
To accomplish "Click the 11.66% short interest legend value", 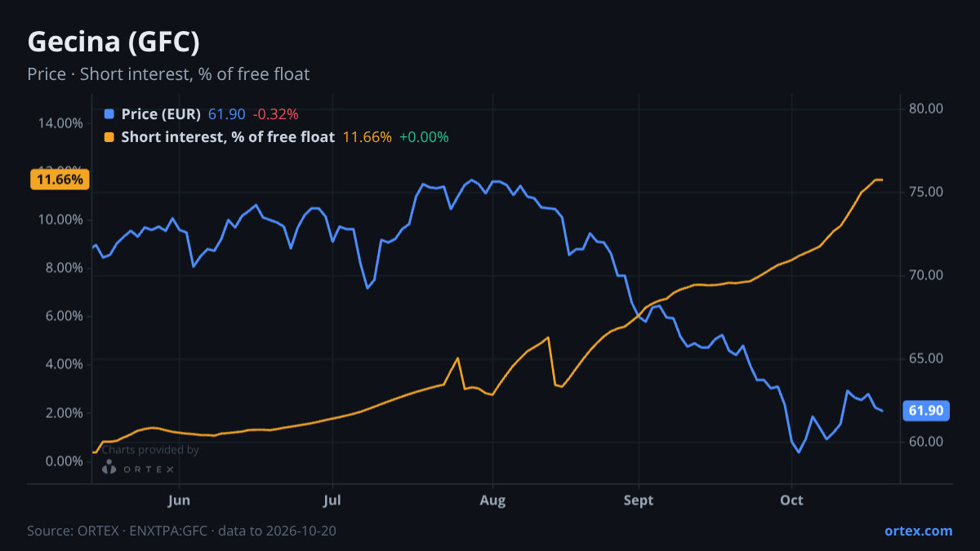I will (x=367, y=137).
